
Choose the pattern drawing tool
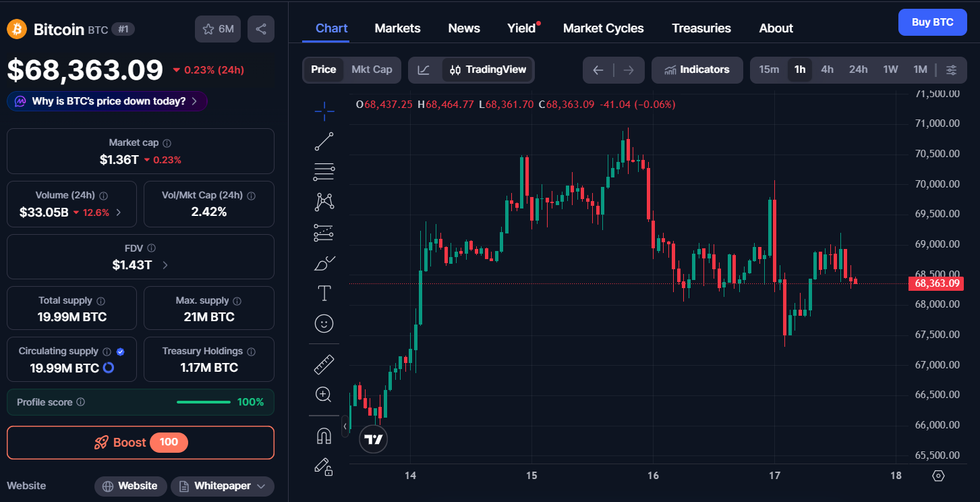324,202
